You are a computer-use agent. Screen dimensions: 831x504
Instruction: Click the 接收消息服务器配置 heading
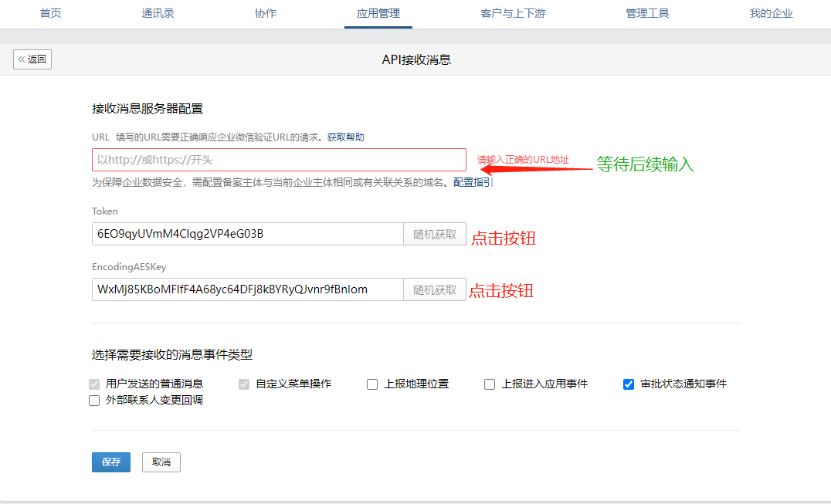click(x=148, y=109)
